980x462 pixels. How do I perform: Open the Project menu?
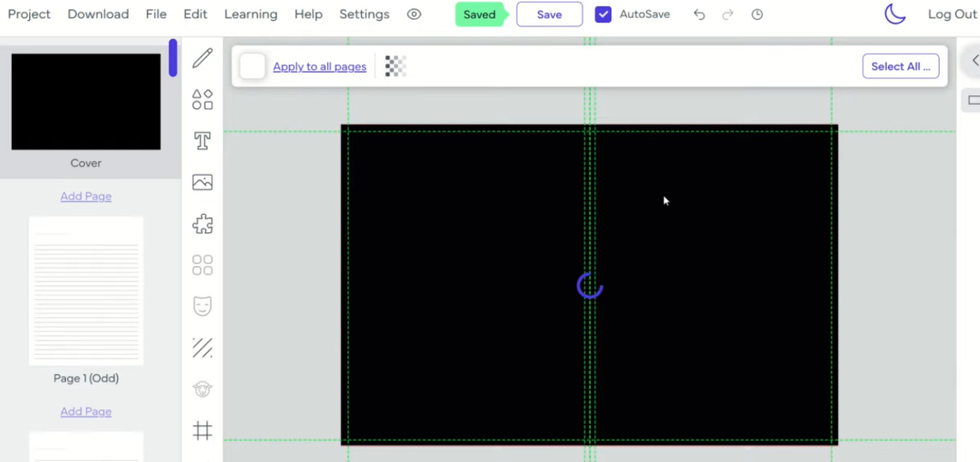(29, 14)
